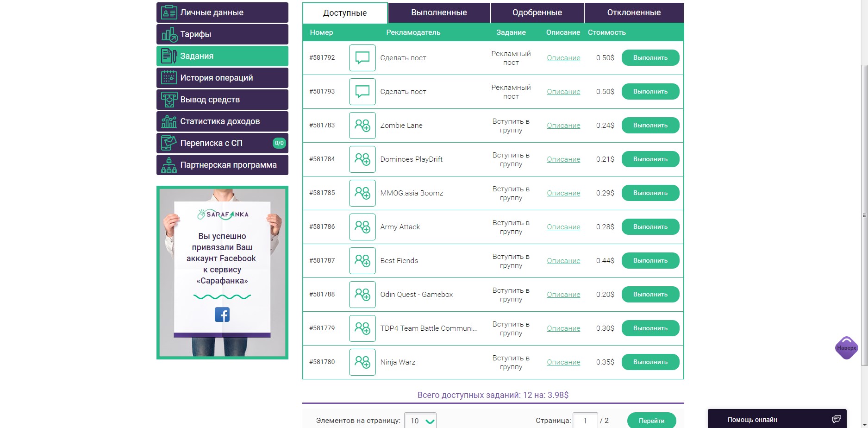Click join-group icon next to Zombie Lane

coord(362,126)
